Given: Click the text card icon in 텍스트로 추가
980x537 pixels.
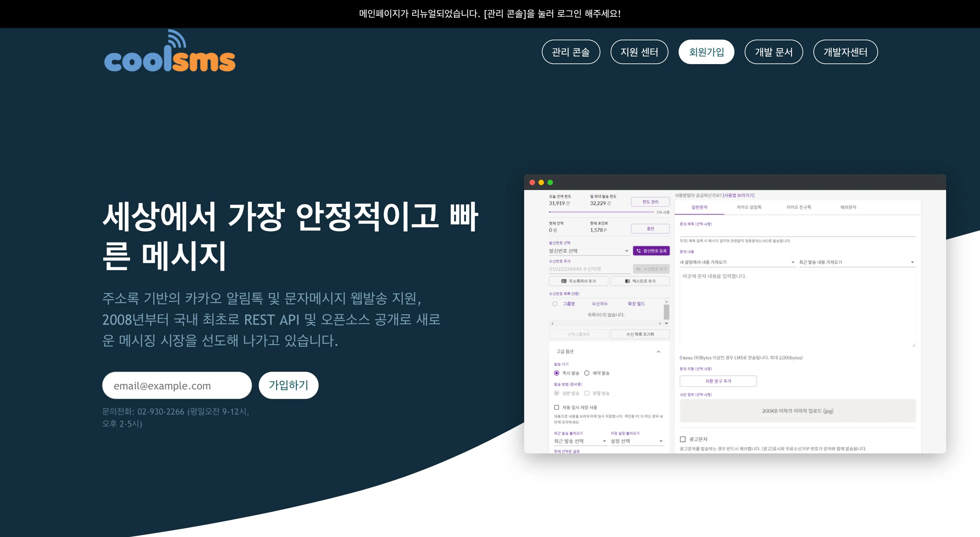Looking at the screenshot, I should (627, 281).
